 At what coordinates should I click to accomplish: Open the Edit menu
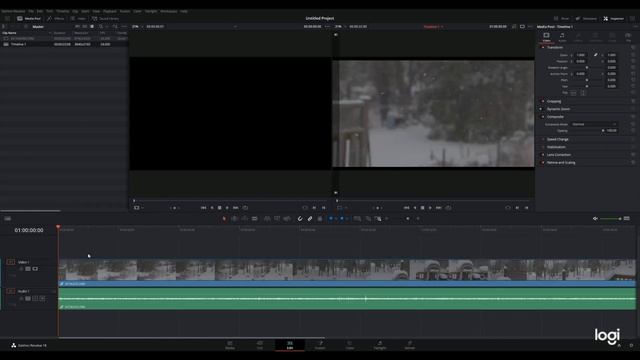pyautogui.click(x=40, y=11)
